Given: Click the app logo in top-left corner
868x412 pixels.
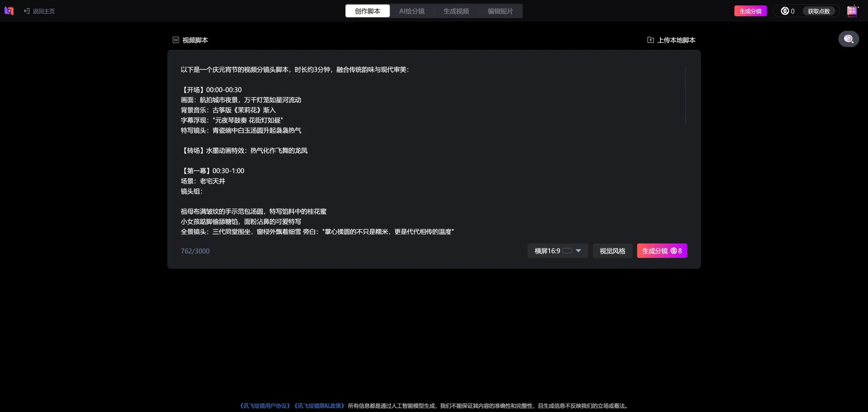Looking at the screenshot, I should pos(9,11).
